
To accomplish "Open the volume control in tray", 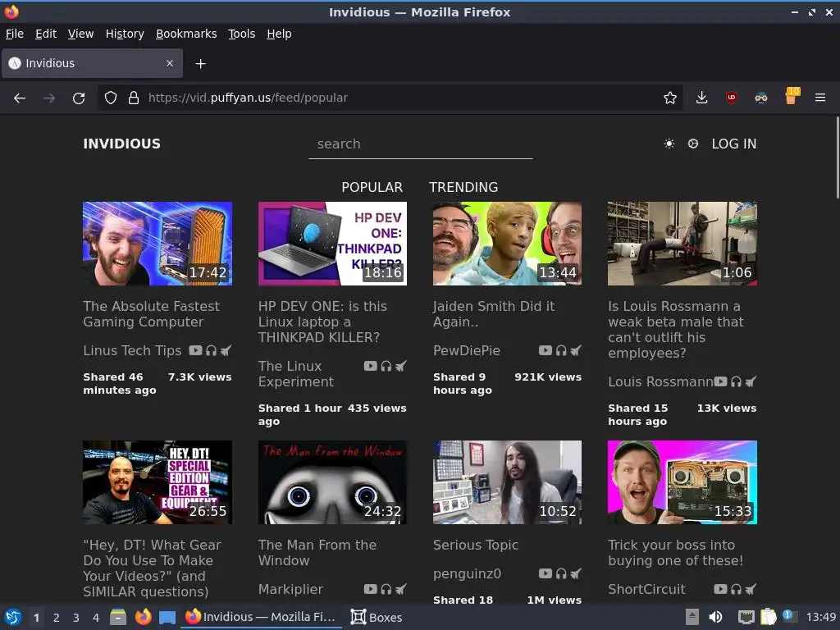I will tap(715, 617).
